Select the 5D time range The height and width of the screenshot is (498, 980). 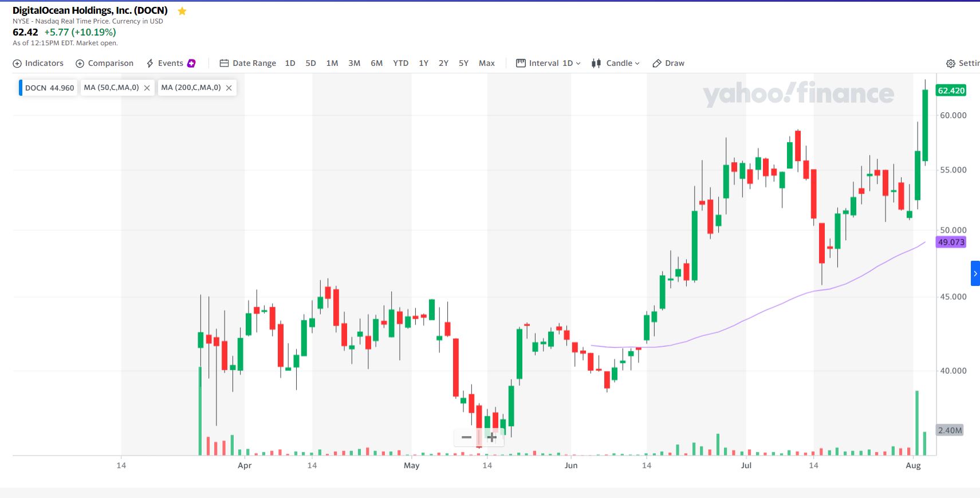click(311, 63)
